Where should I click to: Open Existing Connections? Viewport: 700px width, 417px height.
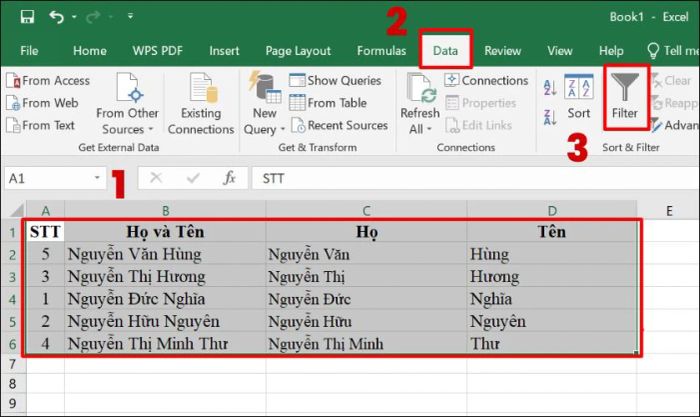pyautogui.click(x=201, y=104)
